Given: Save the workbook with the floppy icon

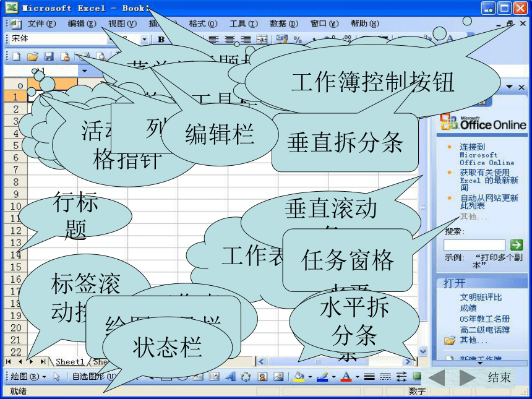Looking at the screenshot, I should pyautogui.click(x=49, y=56).
